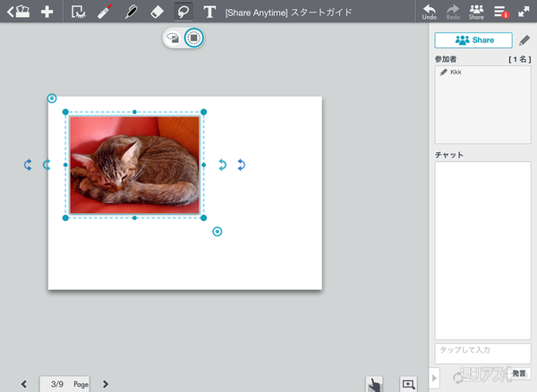Open the list menu with notification badge
This screenshot has height=392, width=537.
(500, 12)
